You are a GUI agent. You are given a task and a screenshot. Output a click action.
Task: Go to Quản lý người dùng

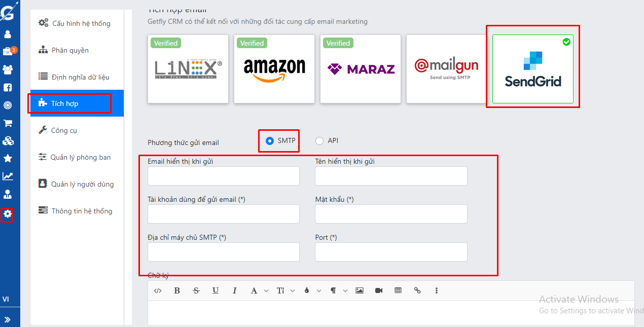(x=82, y=184)
